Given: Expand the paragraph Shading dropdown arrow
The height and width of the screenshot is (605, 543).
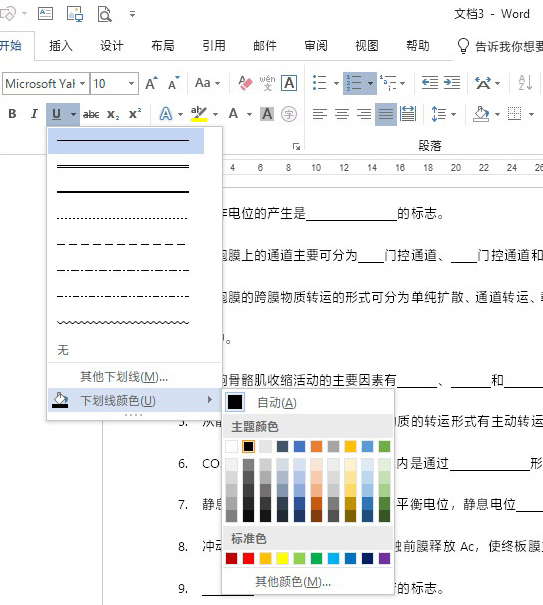Looking at the screenshot, I should pos(497,114).
